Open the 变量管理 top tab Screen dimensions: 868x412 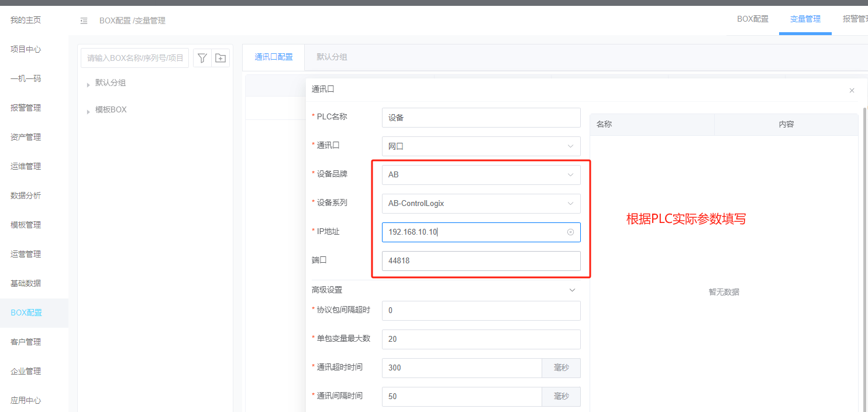coord(805,19)
